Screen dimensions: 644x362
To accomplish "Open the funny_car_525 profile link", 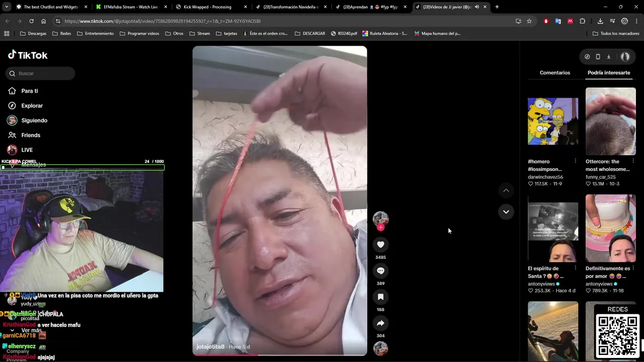I will pyautogui.click(x=601, y=177).
